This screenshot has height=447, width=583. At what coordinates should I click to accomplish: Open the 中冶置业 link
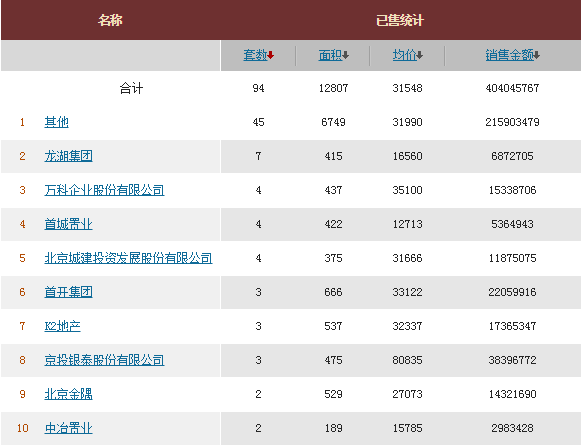[x=68, y=428]
